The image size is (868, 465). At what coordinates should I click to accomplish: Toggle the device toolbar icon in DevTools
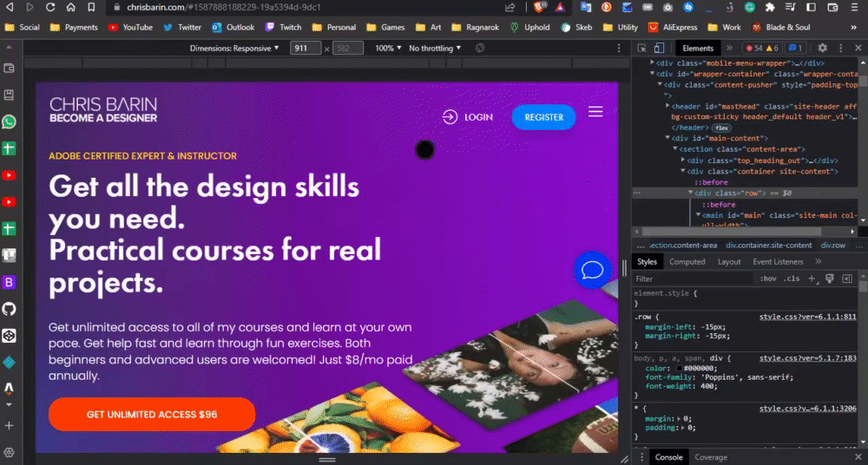tap(658, 49)
